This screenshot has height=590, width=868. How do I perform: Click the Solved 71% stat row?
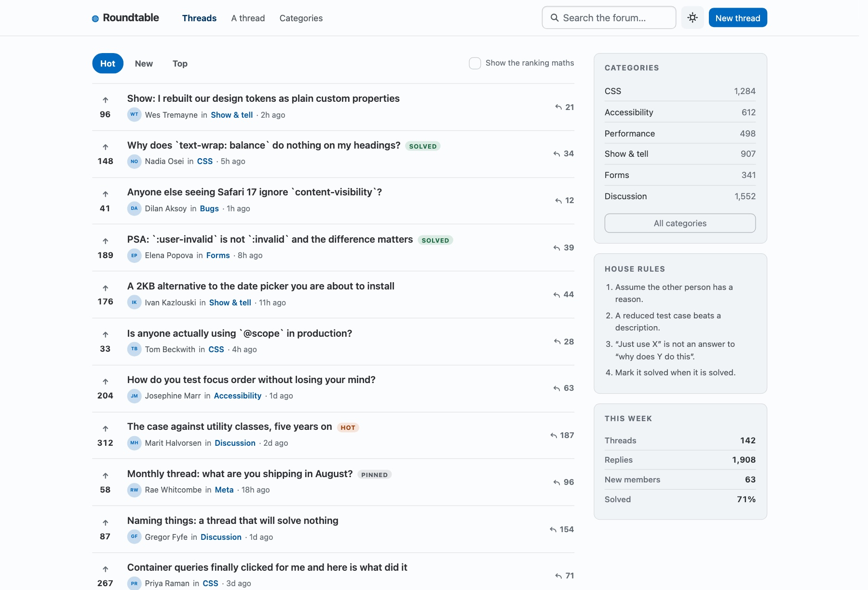click(x=680, y=499)
